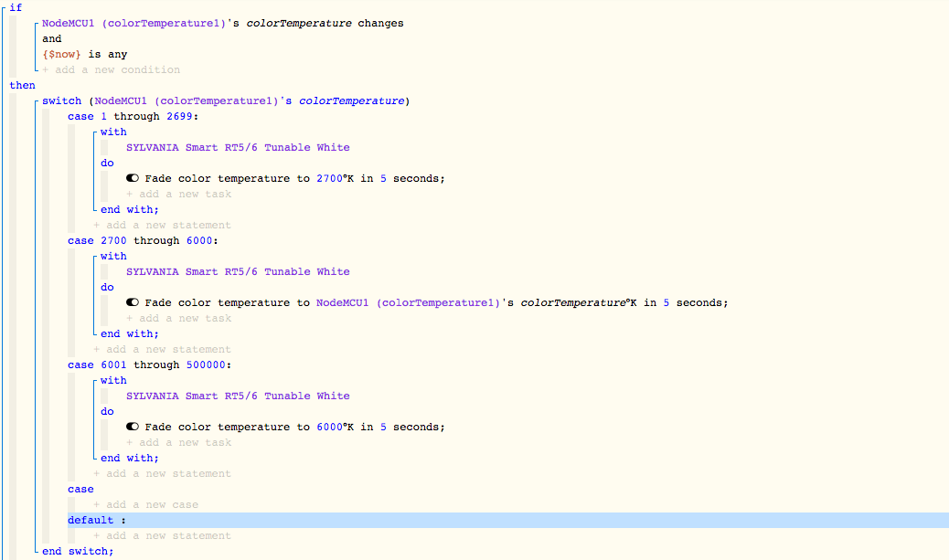949x560 pixels.
Task: Click 'add a new case' placeholder
Action: click(x=146, y=505)
